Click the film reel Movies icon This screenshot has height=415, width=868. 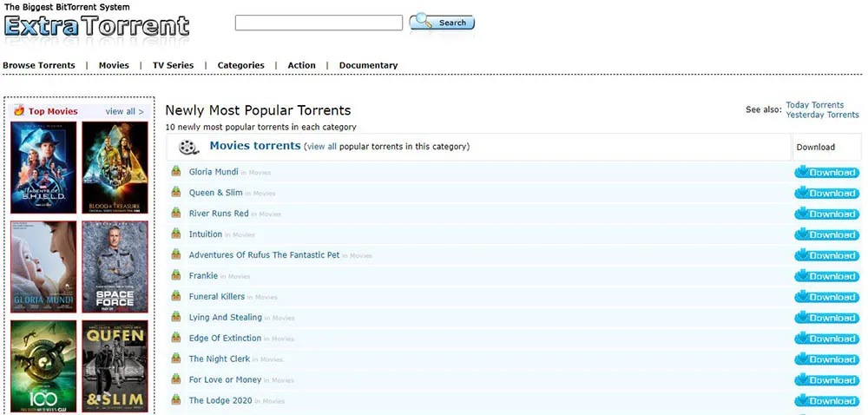tap(188, 148)
